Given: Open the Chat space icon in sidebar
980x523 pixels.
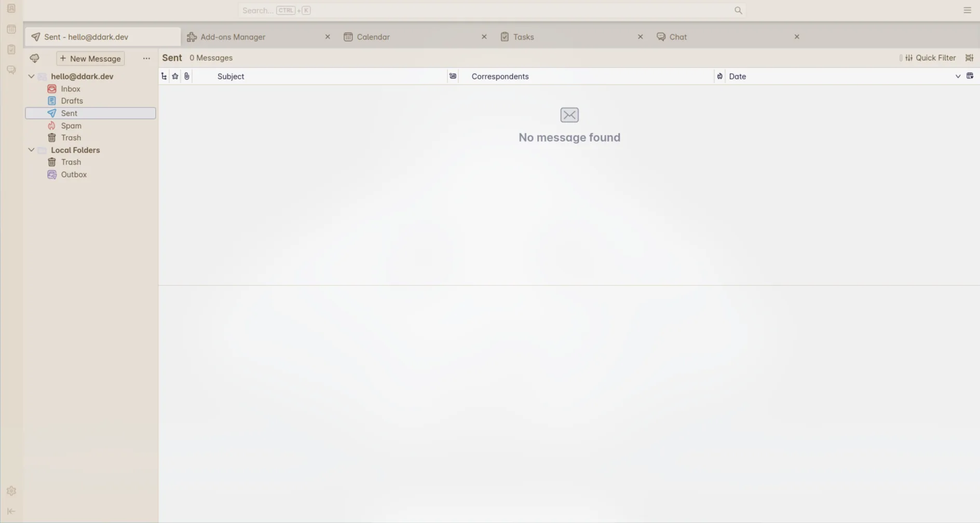Looking at the screenshot, I should (x=11, y=70).
